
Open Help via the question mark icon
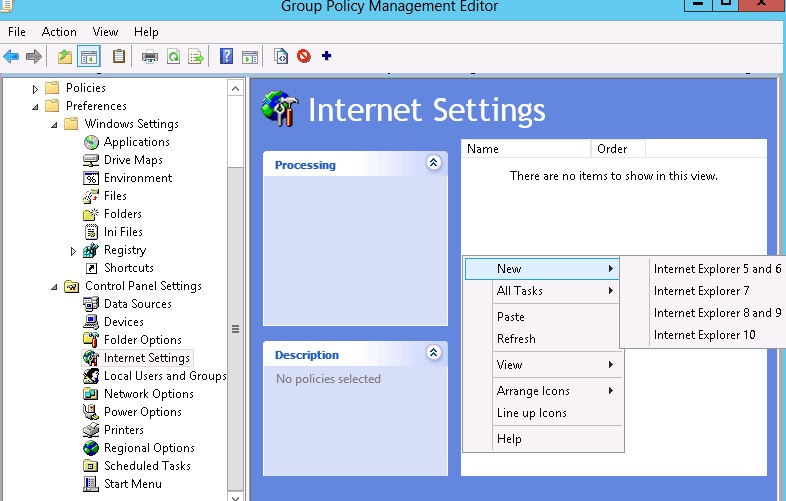point(226,56)
